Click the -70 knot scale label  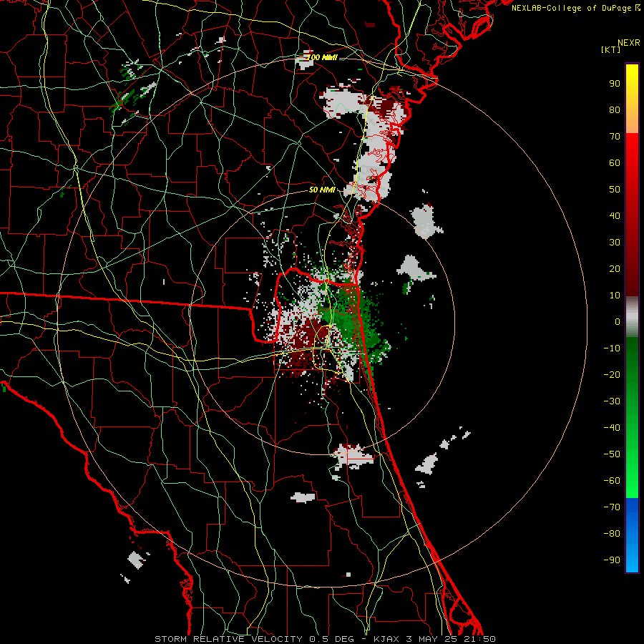[612, 507]
